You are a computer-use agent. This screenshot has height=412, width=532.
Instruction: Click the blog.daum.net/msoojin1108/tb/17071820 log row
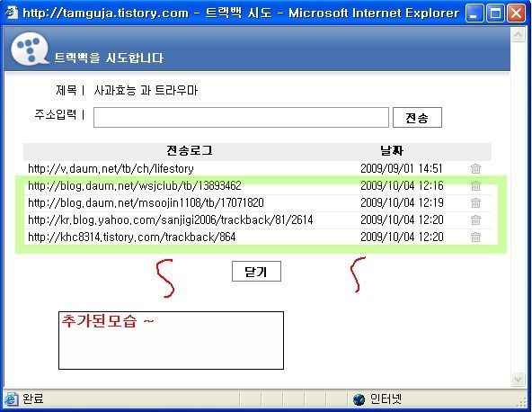click(x=258, y=202)
